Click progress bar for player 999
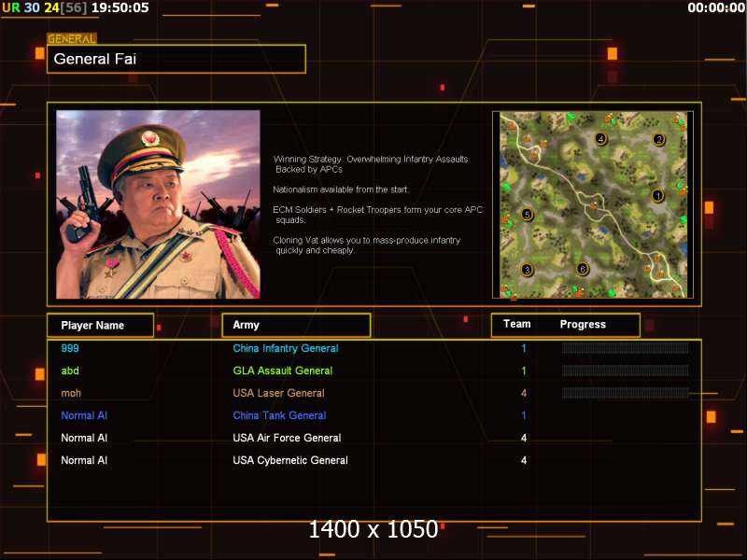The width and height of the screenshot is (747, 560). click(625, 348)
